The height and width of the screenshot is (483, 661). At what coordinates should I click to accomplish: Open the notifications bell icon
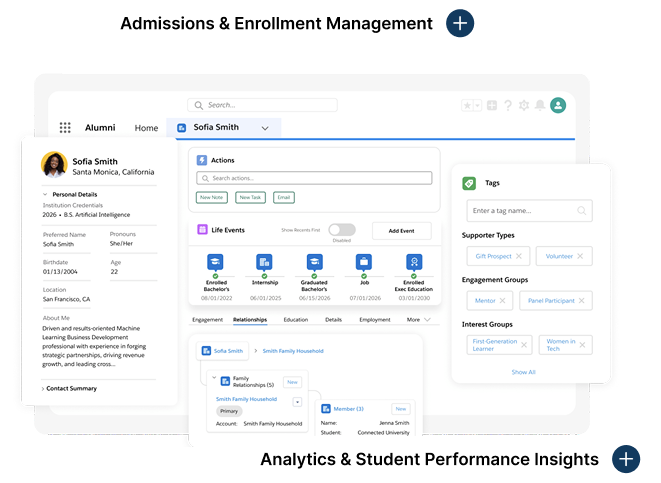(x=540, y=105)
